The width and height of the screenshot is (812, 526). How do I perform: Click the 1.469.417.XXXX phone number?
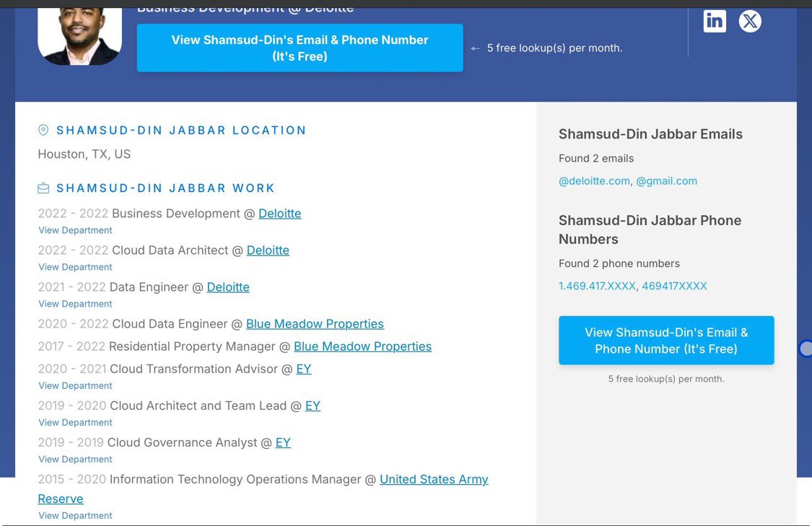(596, 286)
